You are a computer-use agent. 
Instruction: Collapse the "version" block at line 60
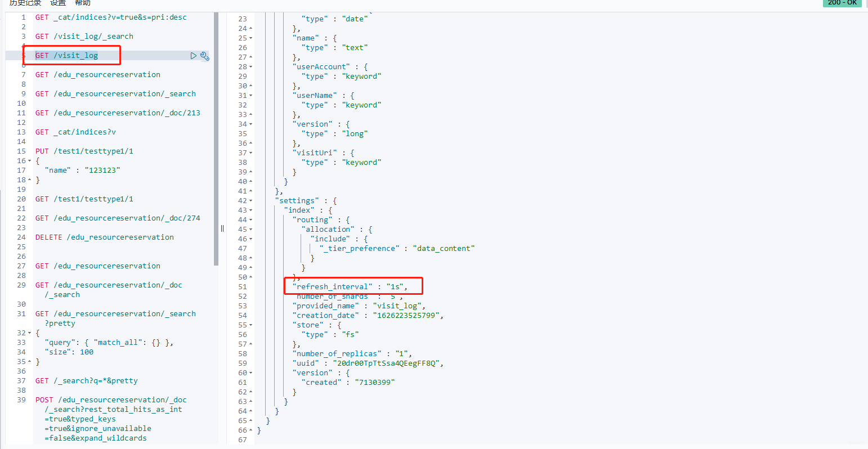pos(251,373)
